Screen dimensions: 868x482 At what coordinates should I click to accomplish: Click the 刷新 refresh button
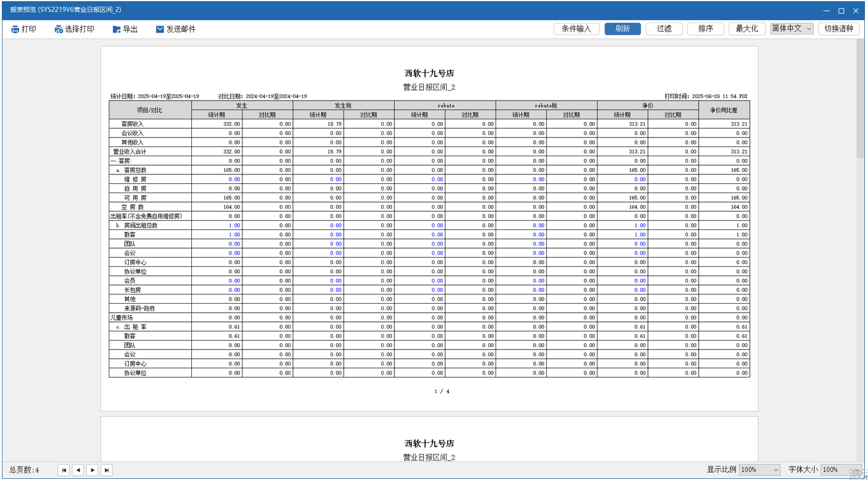(622, 29)
